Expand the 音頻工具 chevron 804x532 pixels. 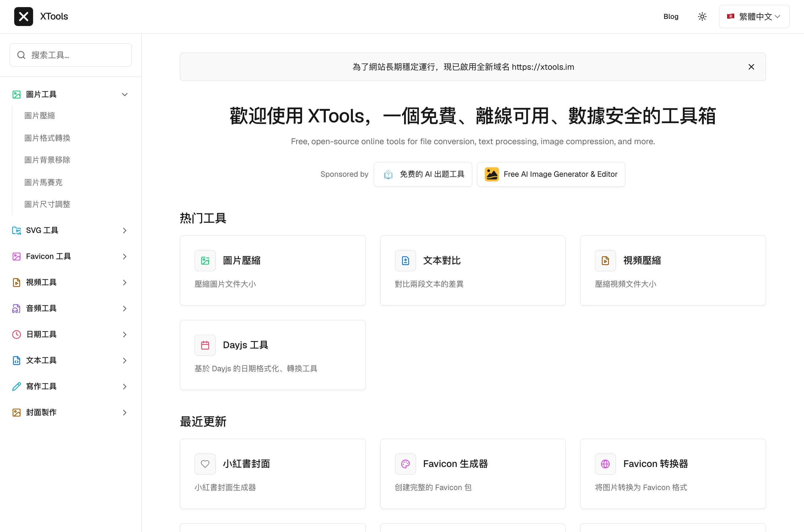(124, 308)
